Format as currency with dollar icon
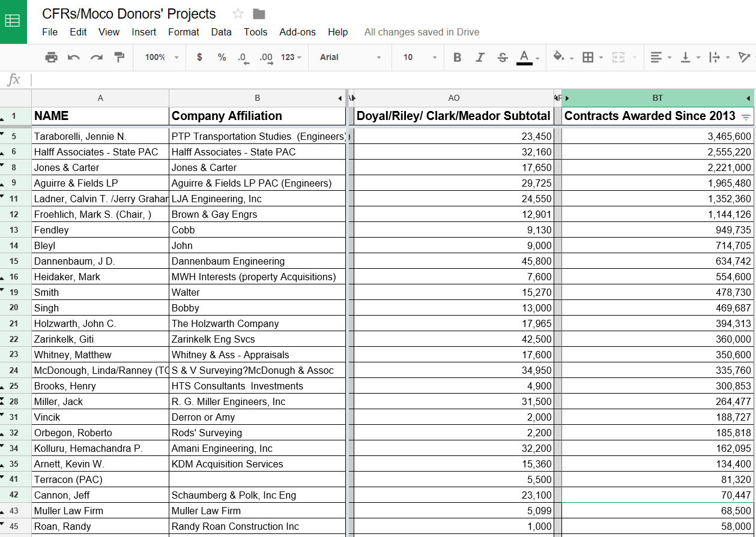This screenshot has height=537, width=756. [199, 57]
